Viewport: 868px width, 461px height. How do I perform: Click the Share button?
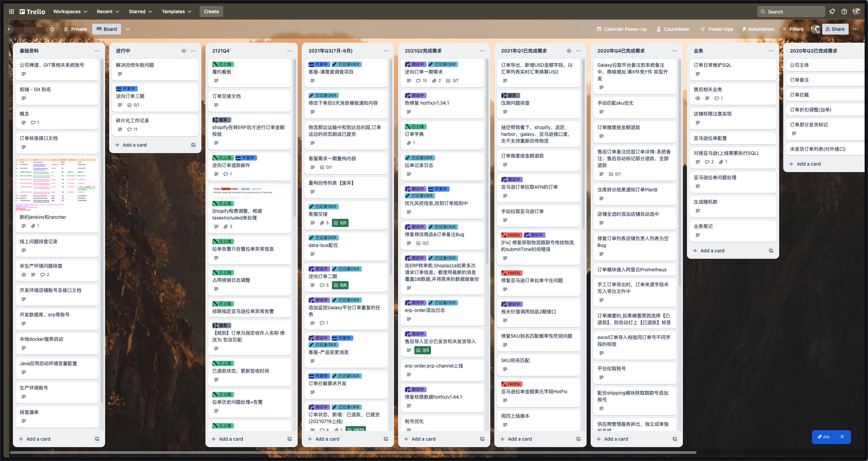point(835,29)
